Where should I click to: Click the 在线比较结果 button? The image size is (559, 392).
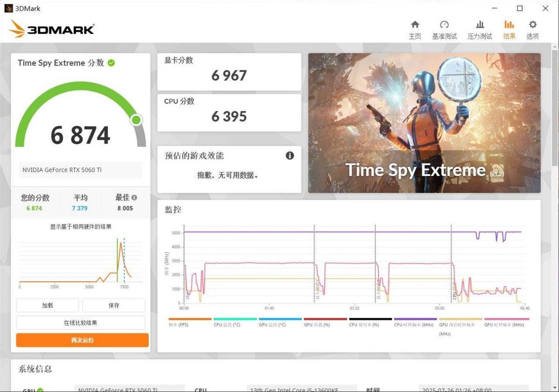click(81, 323)
